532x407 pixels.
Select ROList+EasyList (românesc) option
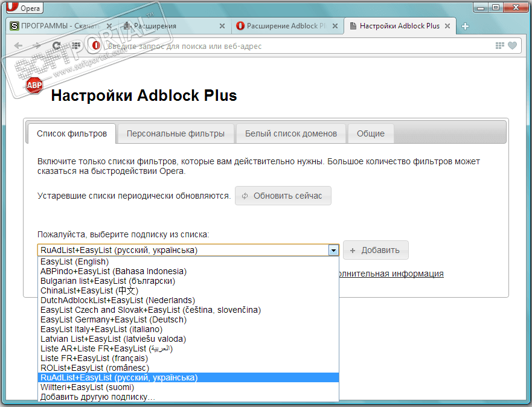pyautogui.click(x=188, y=368)
